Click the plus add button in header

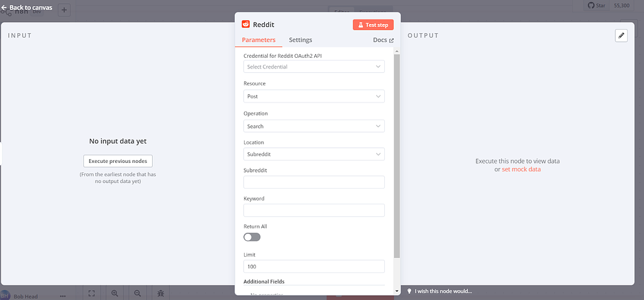[x=65, y=10]
